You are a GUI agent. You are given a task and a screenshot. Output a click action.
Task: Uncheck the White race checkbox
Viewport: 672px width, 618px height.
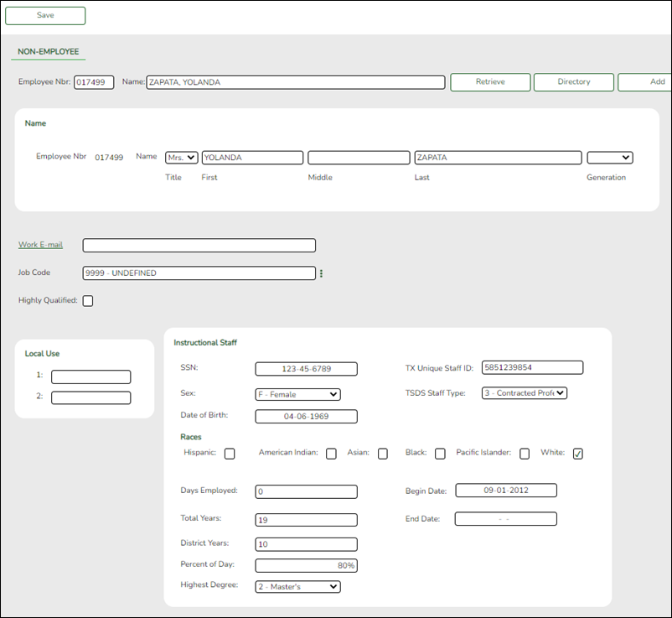[x=577, y=454]
